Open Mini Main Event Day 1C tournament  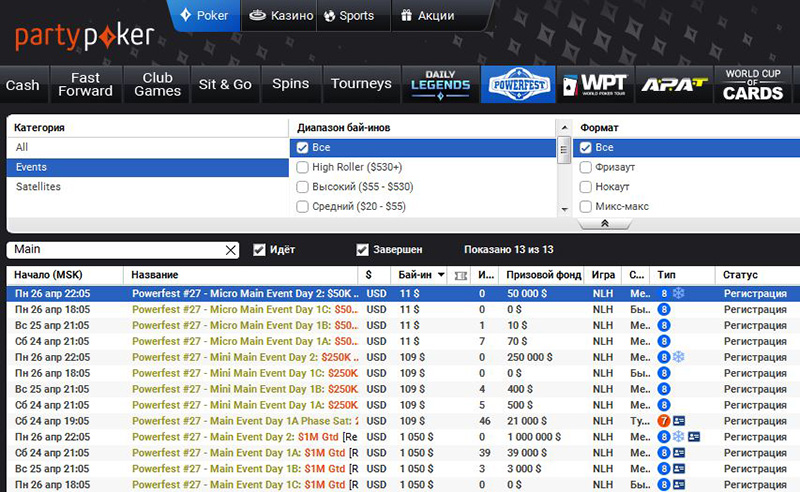click(x=404, y=373)
